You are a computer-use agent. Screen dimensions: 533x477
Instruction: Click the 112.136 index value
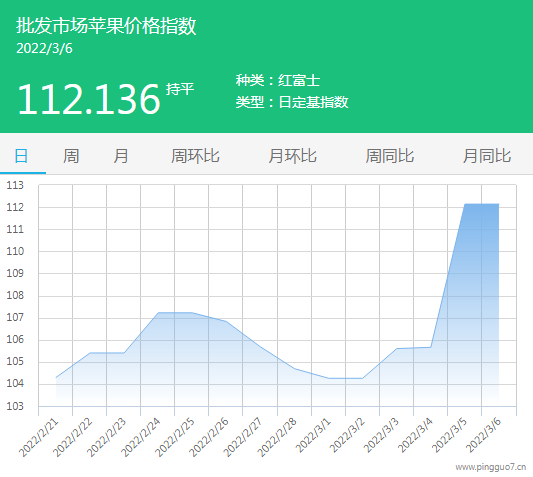89,99
